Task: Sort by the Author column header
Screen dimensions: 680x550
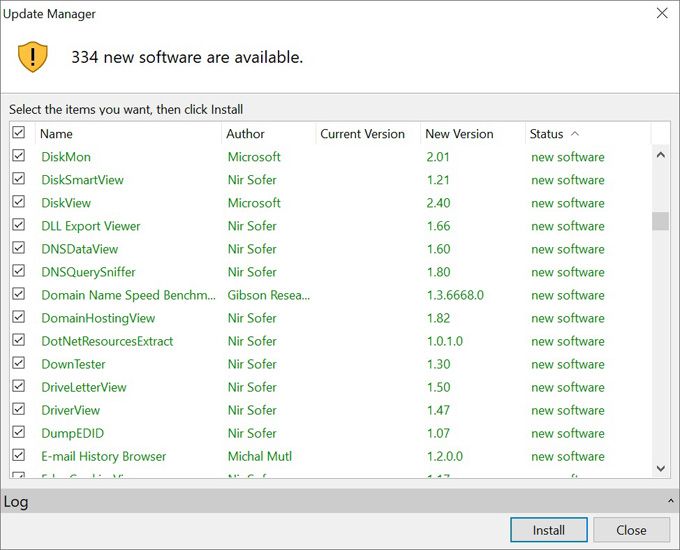Action: 269,134
